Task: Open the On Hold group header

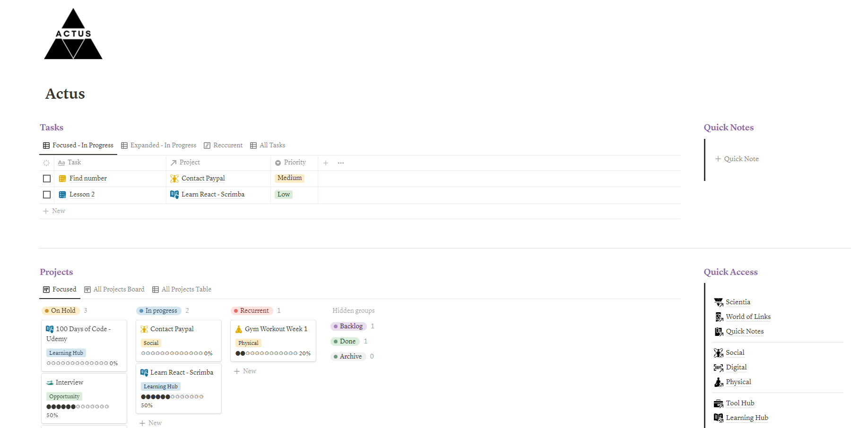Action: tap(61, 311)
